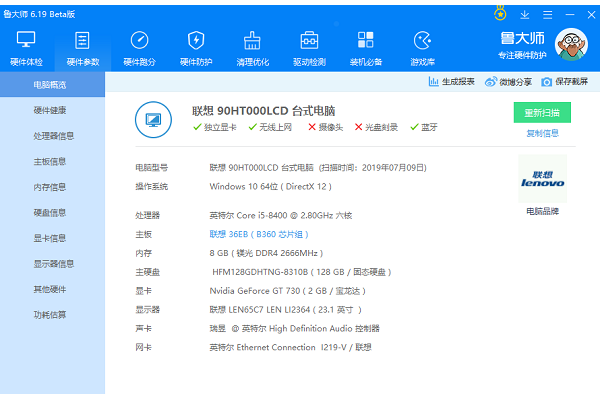Click the 无线上网 feature indicator
This screenshot has height=400, width=600.
(270, 127)
